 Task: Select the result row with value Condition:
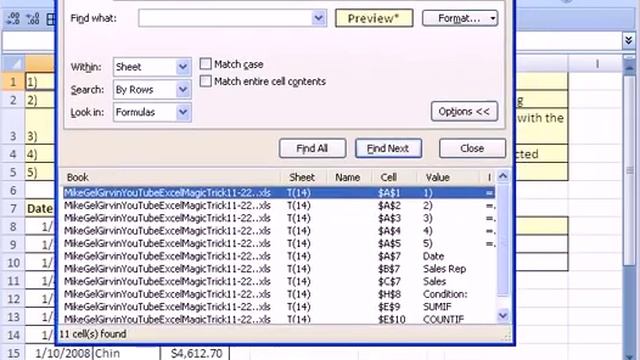tap(279, 294)
